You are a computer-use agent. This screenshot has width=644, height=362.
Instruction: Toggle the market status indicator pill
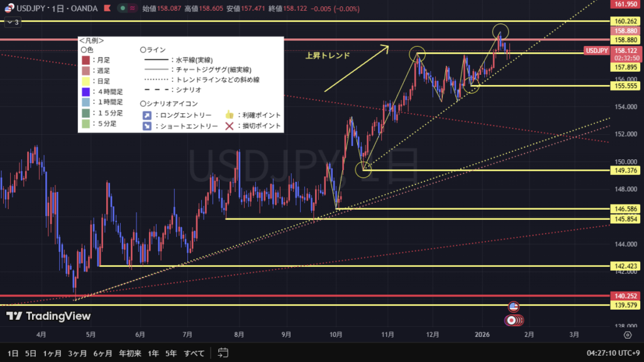point(127,8)
